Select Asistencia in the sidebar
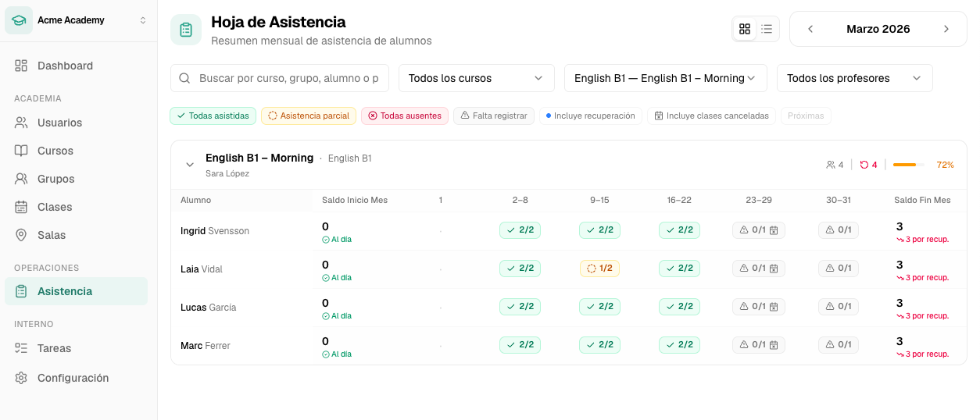980x420 pixels. 76,291
